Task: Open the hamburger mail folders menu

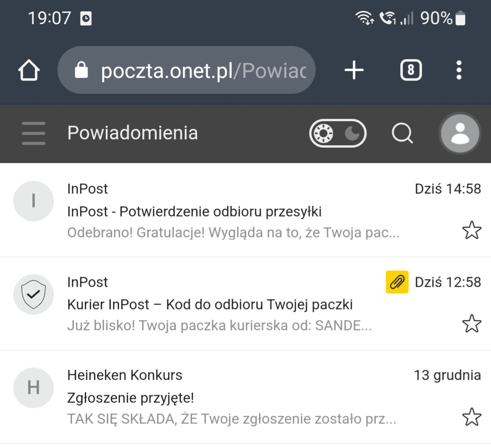Action: coord(33,134)
